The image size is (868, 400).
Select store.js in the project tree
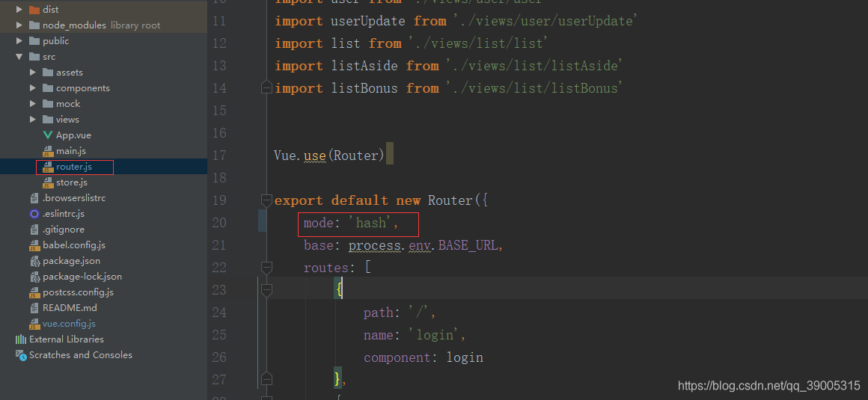72,182
